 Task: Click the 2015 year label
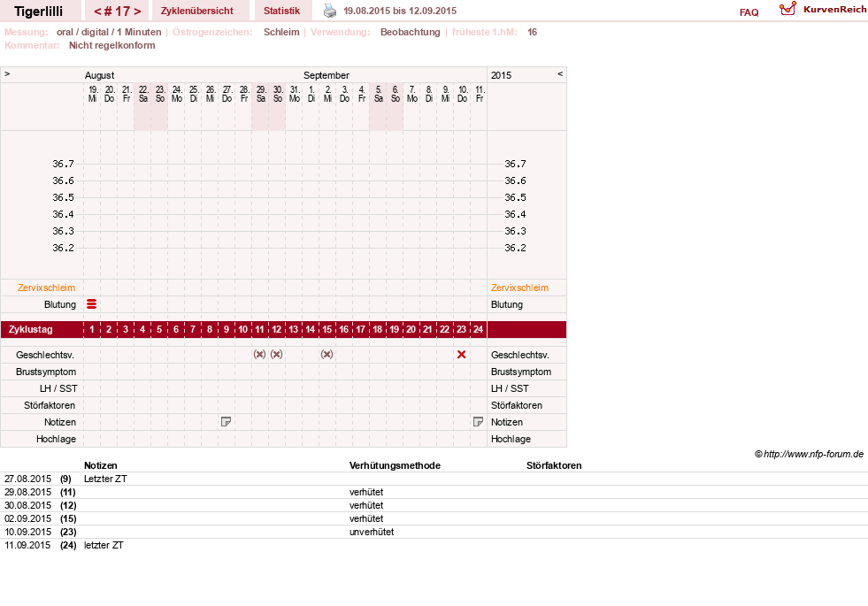point(501,75)
